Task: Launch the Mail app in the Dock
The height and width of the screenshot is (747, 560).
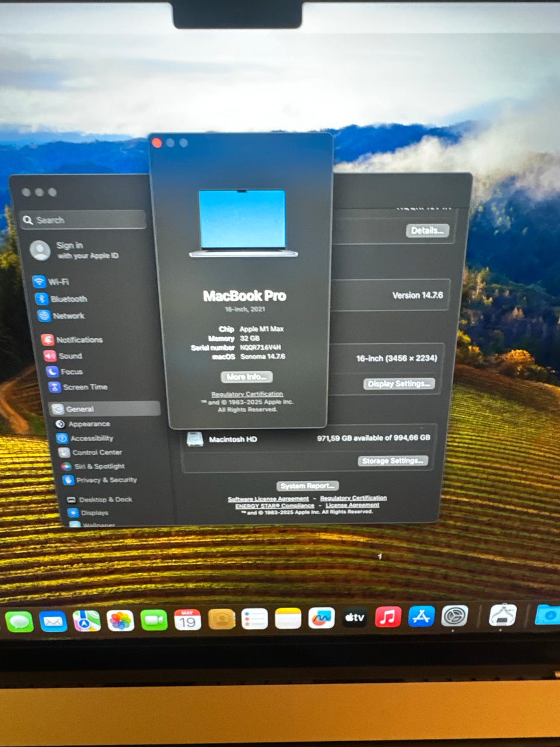Action: pos(53,621)
